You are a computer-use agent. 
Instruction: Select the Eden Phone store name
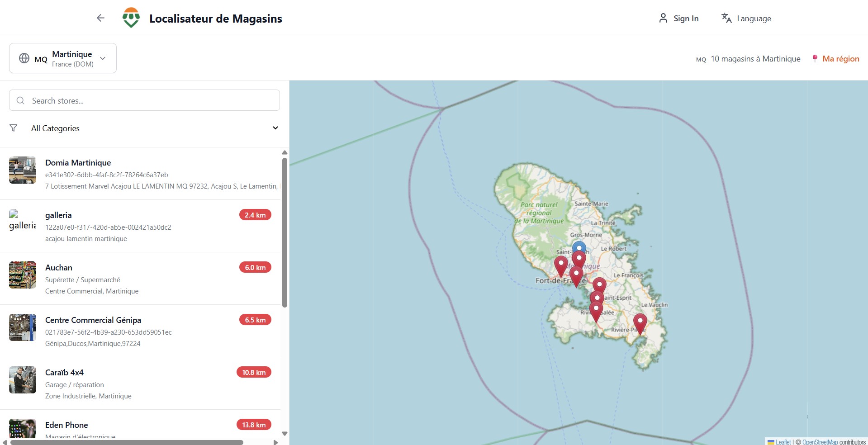[66, 425]
